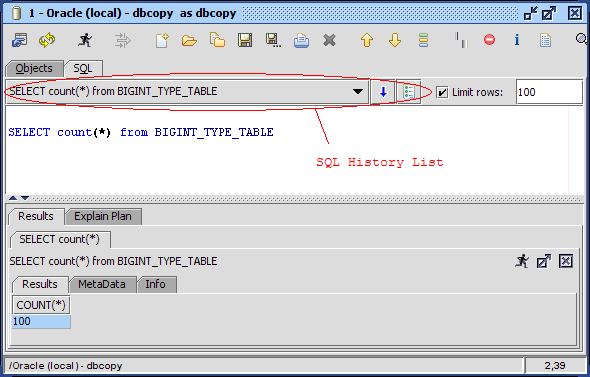Switch to the Objects tab
The image size is (590, 377).
coord(34,68)
